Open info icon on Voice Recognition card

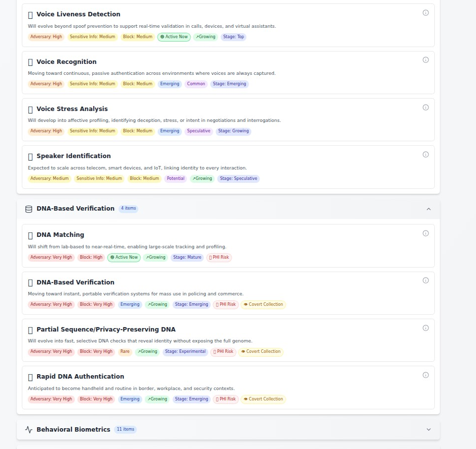425,60
